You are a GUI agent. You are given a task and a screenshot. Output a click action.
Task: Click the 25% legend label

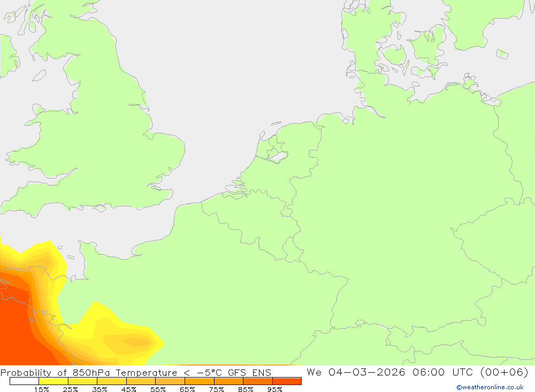click(70, 389)
